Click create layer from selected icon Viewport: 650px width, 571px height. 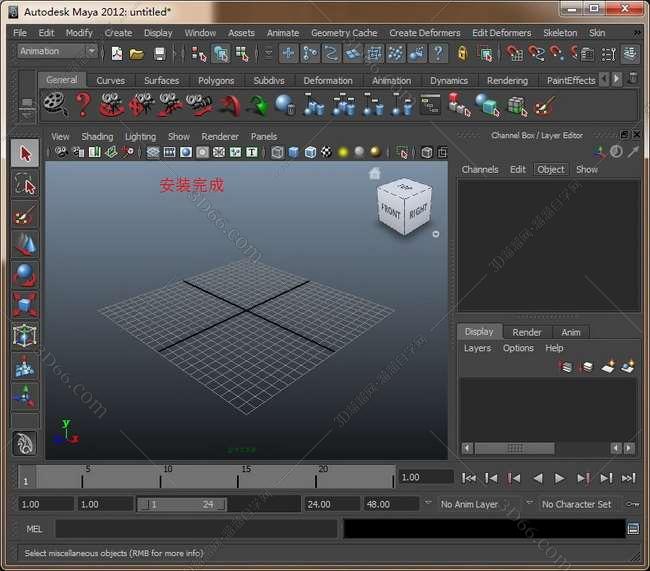click(627, 367)
